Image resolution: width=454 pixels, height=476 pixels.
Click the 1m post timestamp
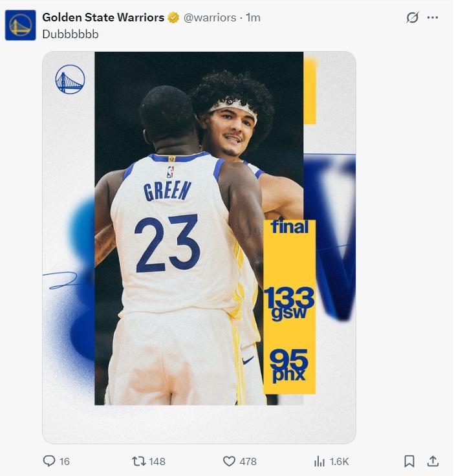point(253,17)
